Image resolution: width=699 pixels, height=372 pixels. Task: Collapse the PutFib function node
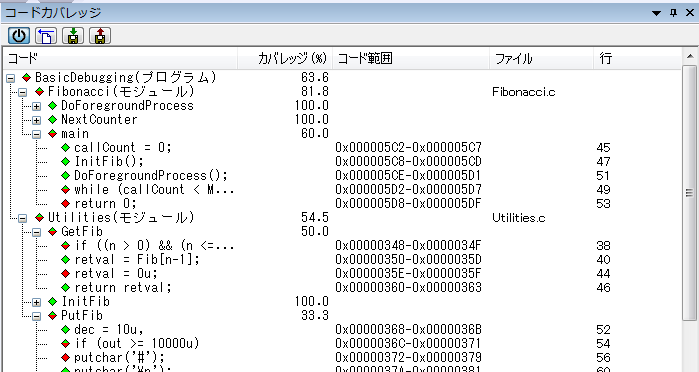pyautogui.click(x=37, y=316)
